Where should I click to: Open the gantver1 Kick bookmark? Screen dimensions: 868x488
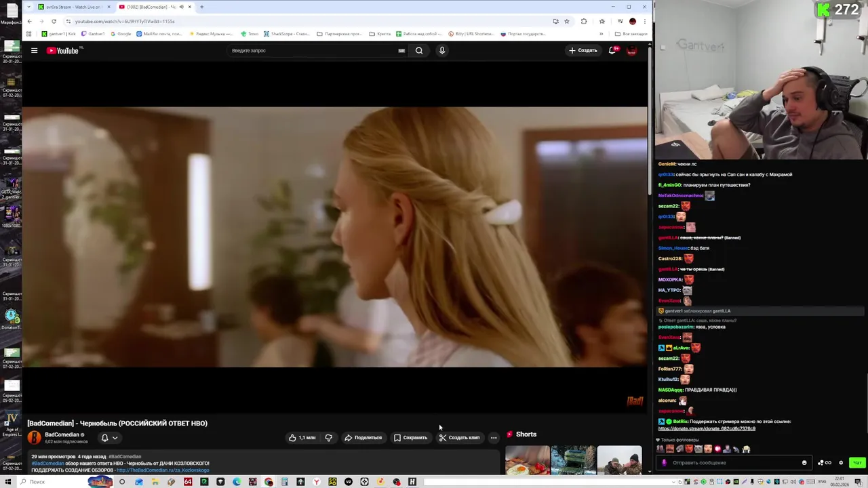[x=59, y=34]
